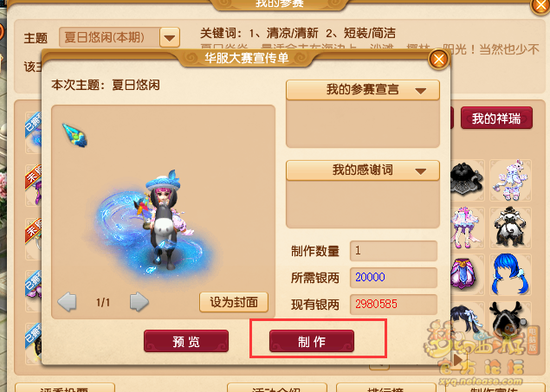Click the 预览 preview button
The width and height of the screenshot is (550, 392).
[186, 341]
